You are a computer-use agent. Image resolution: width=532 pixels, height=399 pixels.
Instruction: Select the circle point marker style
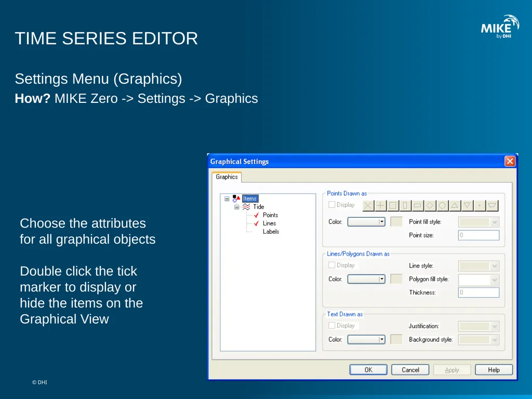click(x=443, y=206)
